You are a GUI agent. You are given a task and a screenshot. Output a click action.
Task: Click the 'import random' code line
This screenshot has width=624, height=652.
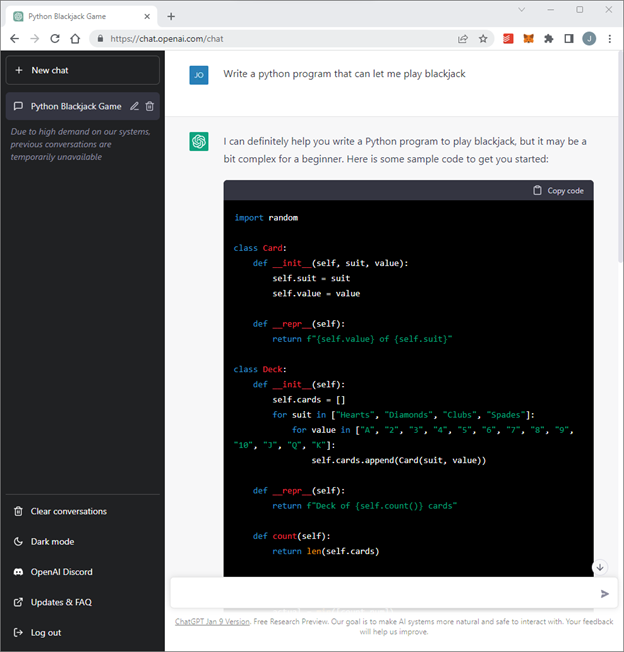[266, 218]
